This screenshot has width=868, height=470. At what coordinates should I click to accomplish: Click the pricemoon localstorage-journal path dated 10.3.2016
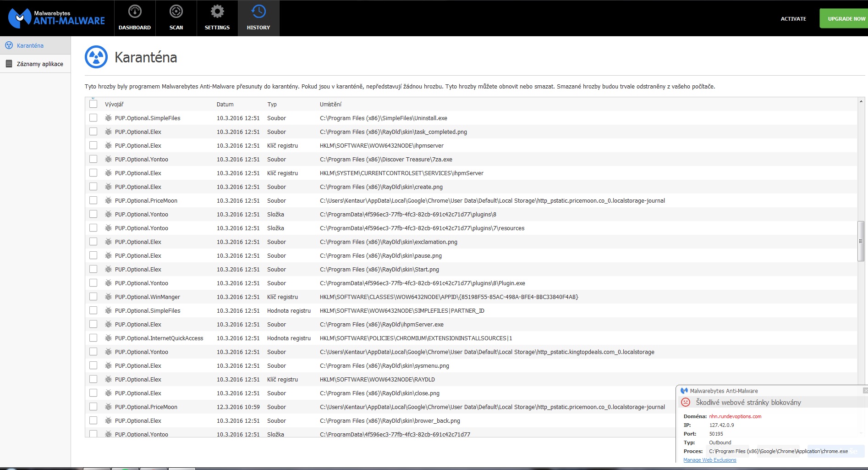(x=492, y=200)
